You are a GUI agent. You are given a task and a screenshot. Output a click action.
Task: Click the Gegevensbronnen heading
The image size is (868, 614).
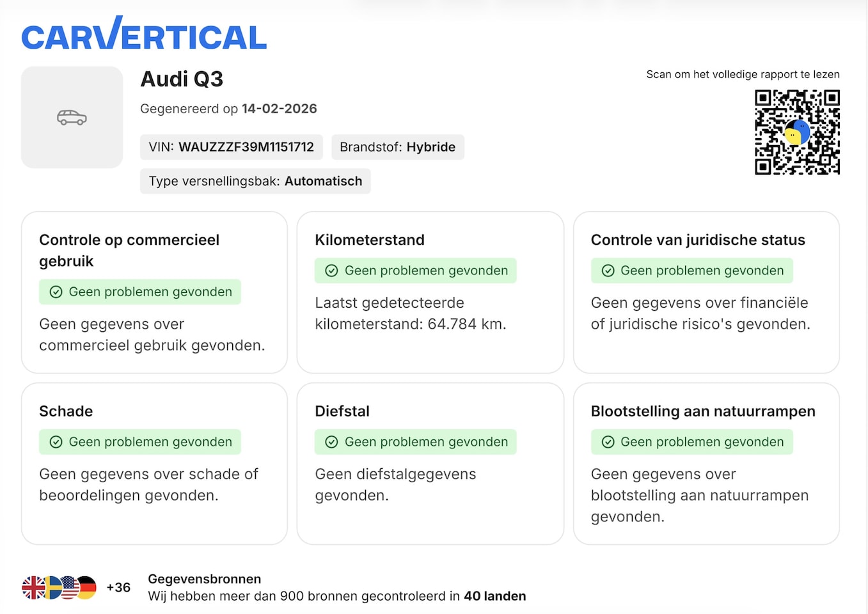204,579
